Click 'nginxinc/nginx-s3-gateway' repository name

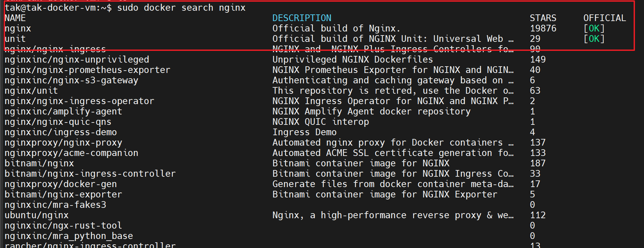pos(71,80)
